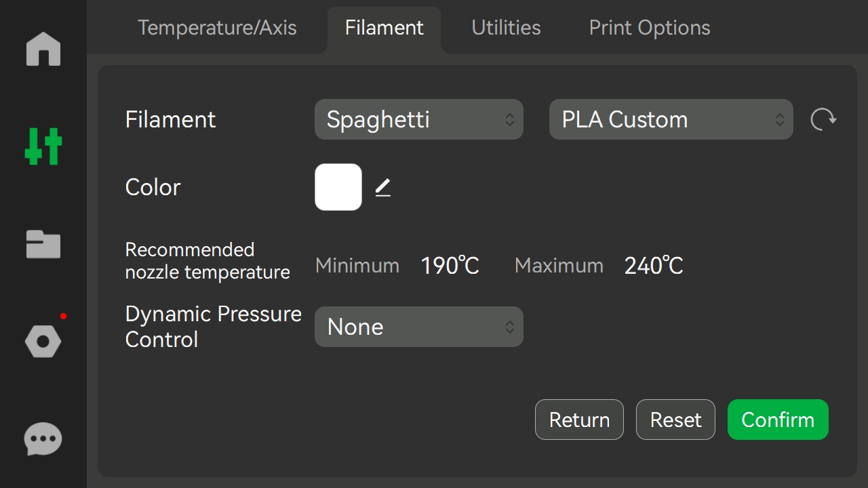Viewport: 868px width, 488px height.
Task: Open the Print Options tab
Action: coord(650,28)
